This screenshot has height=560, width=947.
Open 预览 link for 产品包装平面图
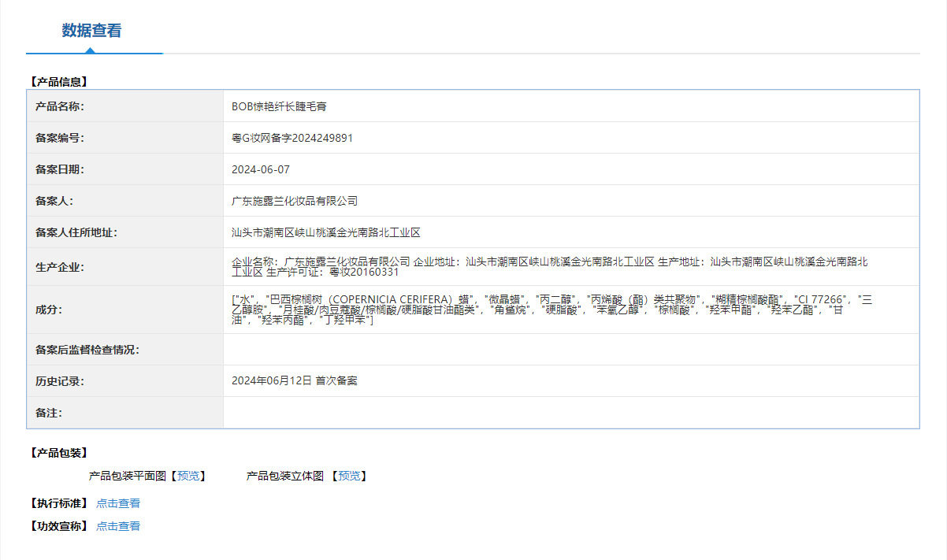(188, 476)
